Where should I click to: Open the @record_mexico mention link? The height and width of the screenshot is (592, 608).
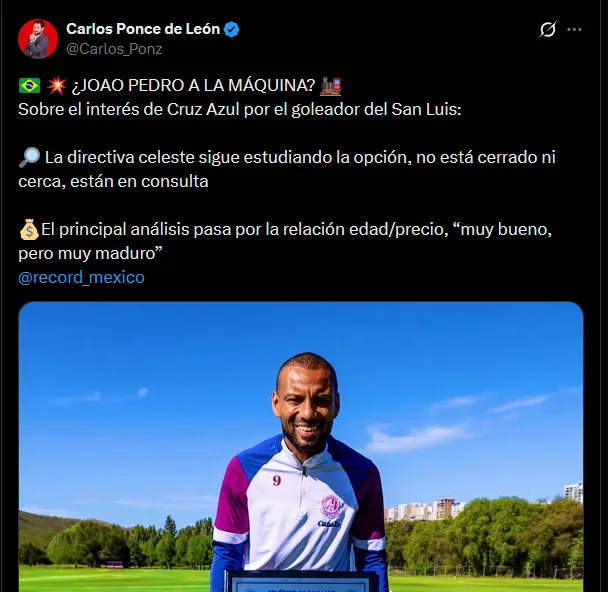pyautogui.click(x=81, y=277)
